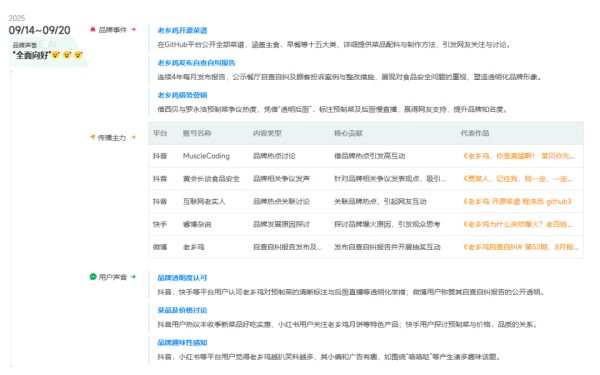600x375 pixels.
Task: Click the flame icon beside 品牌事件
Action: point(93,29)
